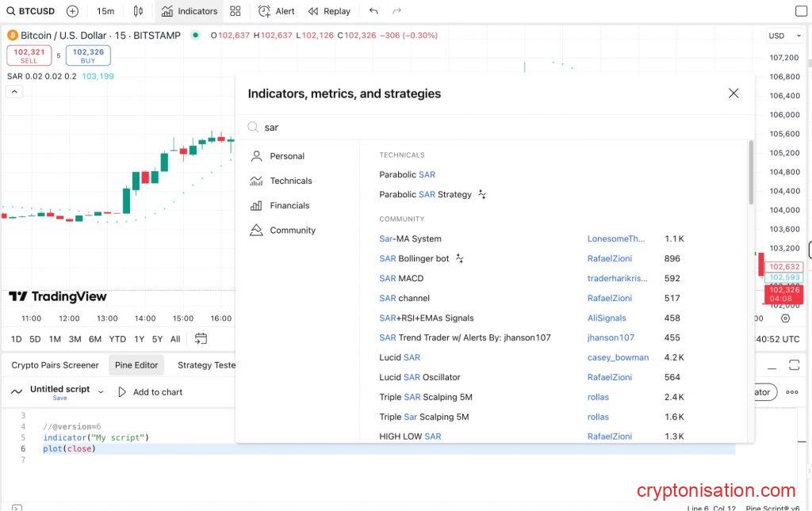Add a compare symbol with the plus icon
The image size is (812, 511).
click(72, 11)
